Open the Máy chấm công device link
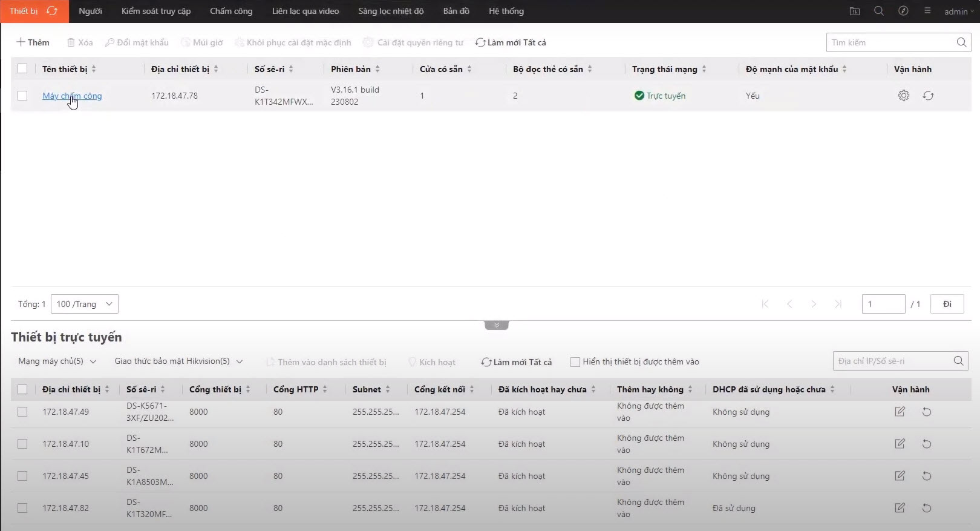 pos(72,96)
